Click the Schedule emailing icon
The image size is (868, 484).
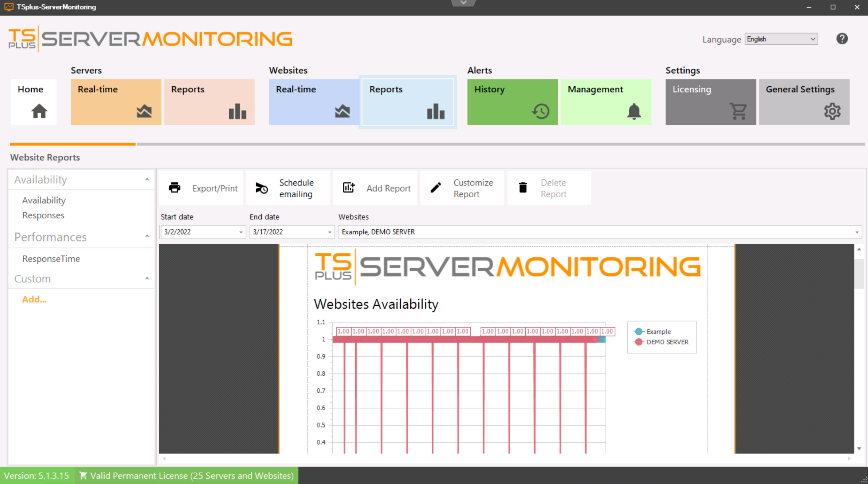(262, 188)
